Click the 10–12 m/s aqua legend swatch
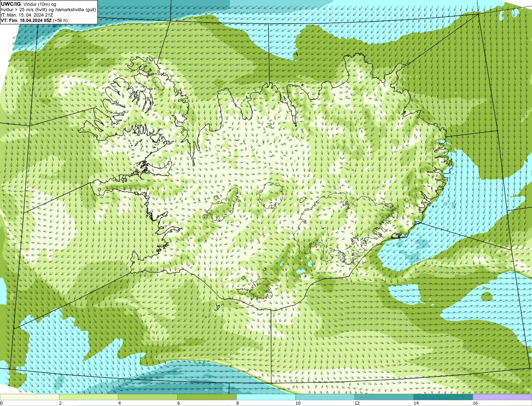Screen dimensions: 532x406 325,397
